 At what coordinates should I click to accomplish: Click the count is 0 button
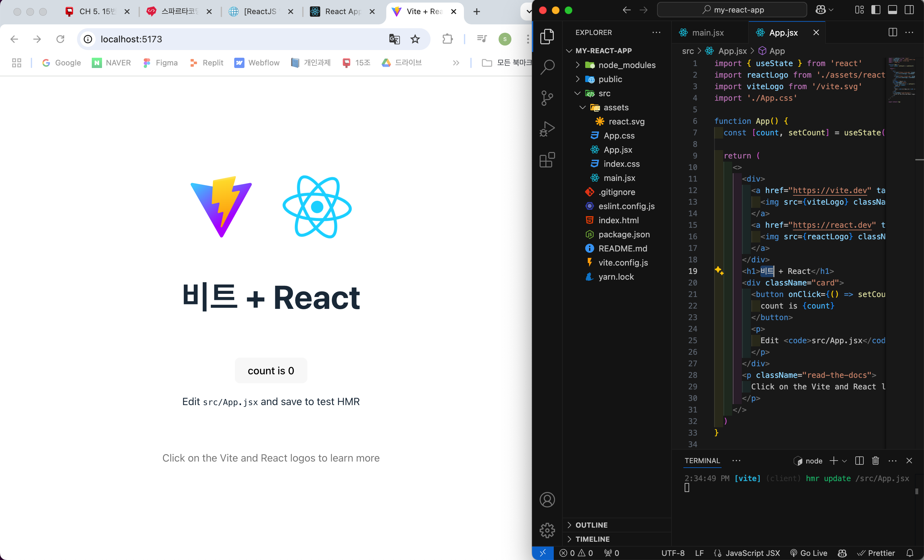(x=271, y=371)
